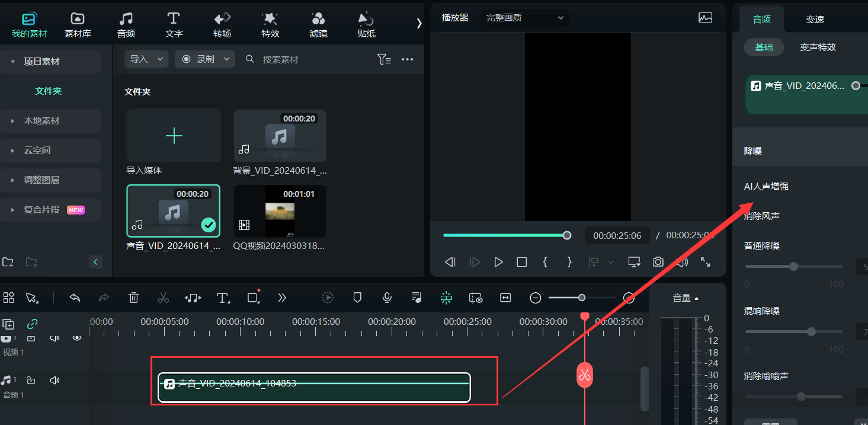
Task: Add a marker with the shield marker icon
Action: coord(357,298)
